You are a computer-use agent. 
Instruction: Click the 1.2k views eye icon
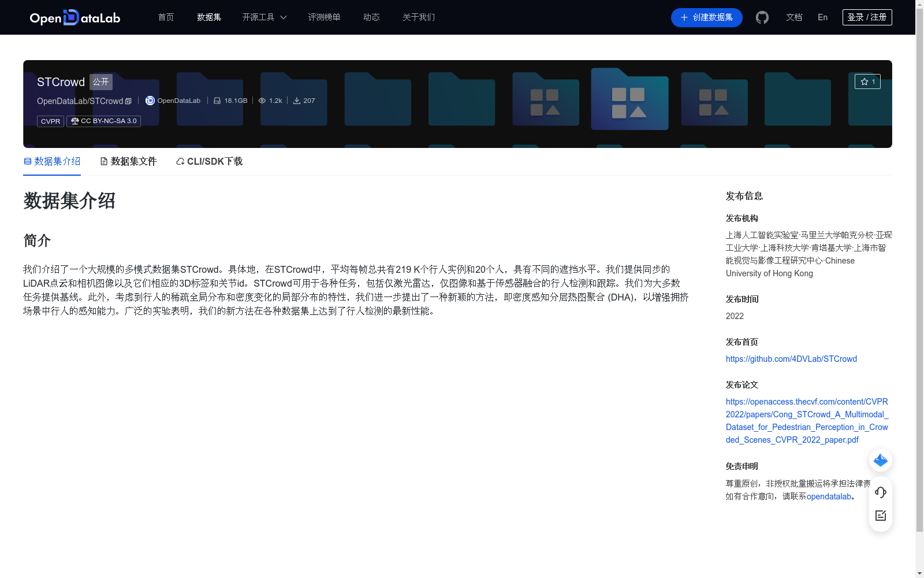point(262,101)
